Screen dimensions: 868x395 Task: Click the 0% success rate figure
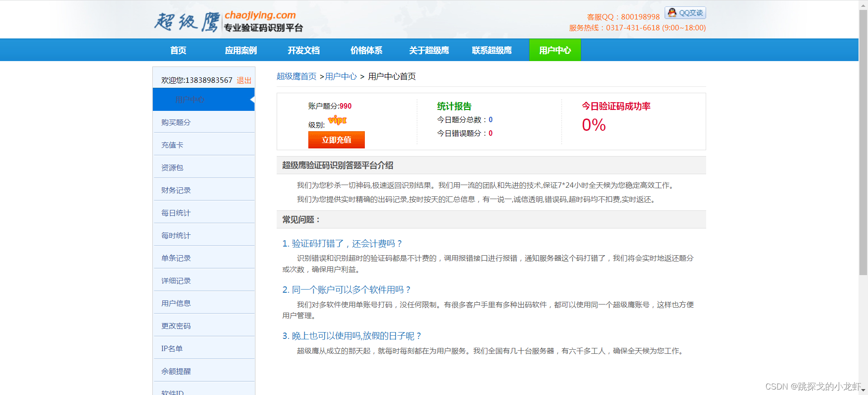[594, 125]
